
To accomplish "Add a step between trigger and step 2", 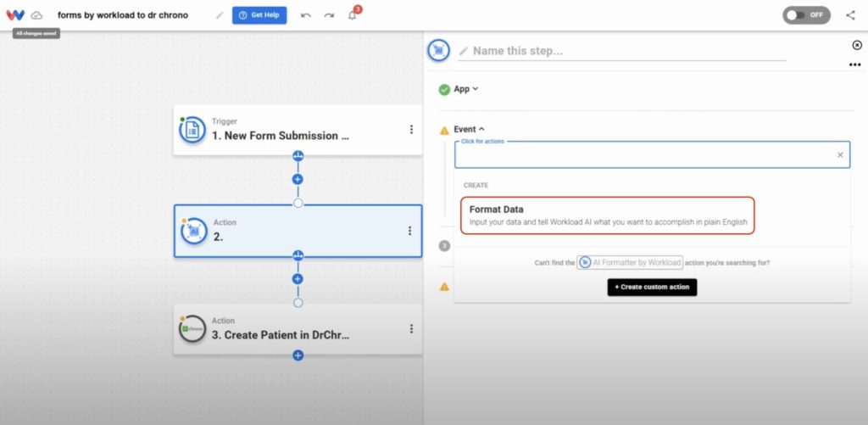I will tap(298, 179).
